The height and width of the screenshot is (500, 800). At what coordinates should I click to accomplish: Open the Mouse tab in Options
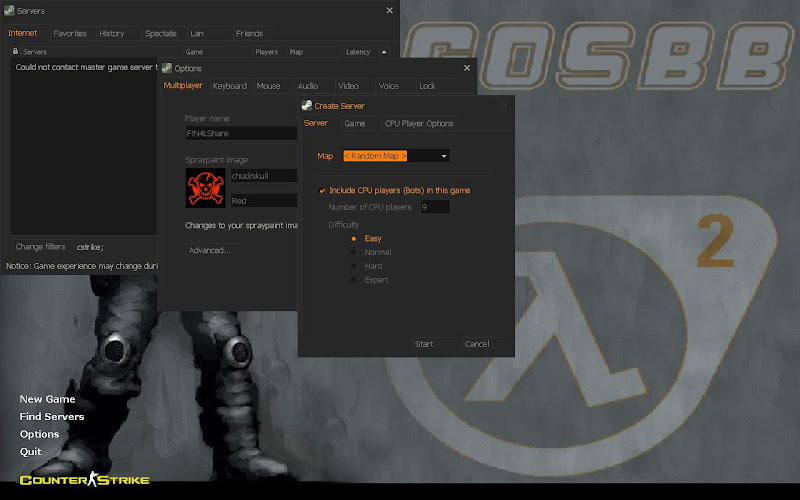(268, 86)
